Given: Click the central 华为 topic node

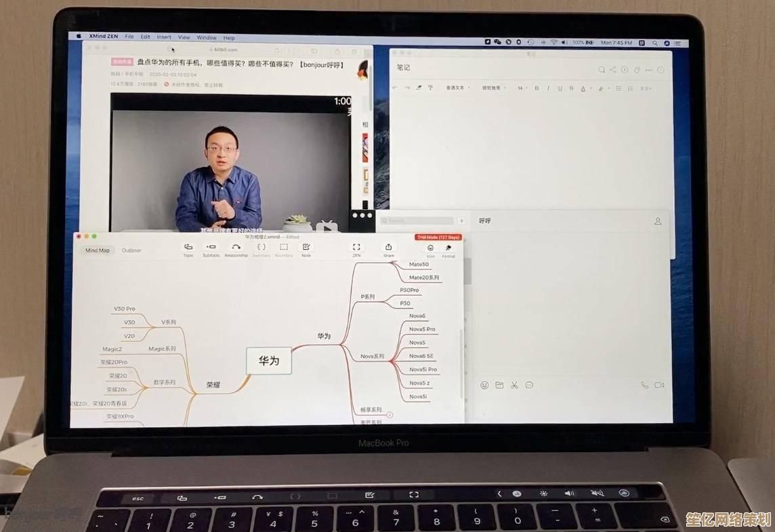Looking at the screenshot, I should (269, 361).
